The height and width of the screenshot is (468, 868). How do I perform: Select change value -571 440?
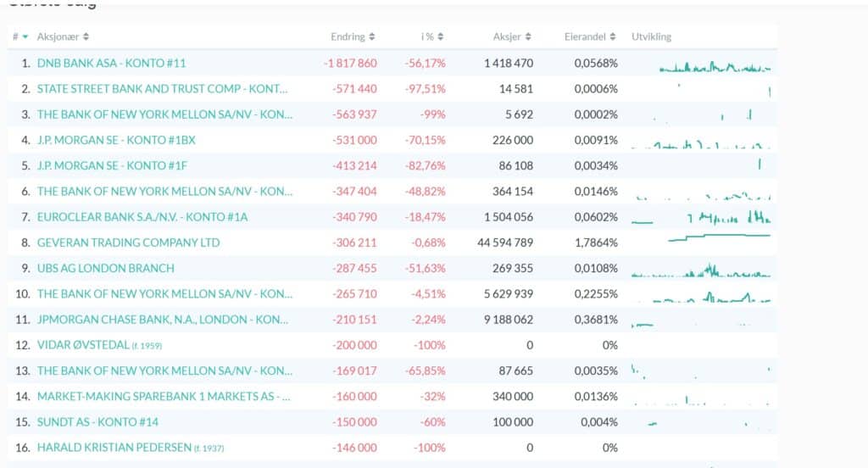pyautogui.click(x=354, y=89)
